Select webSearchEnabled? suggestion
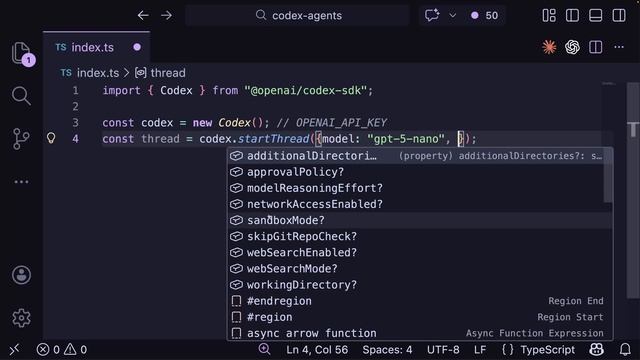 point(420,253)
